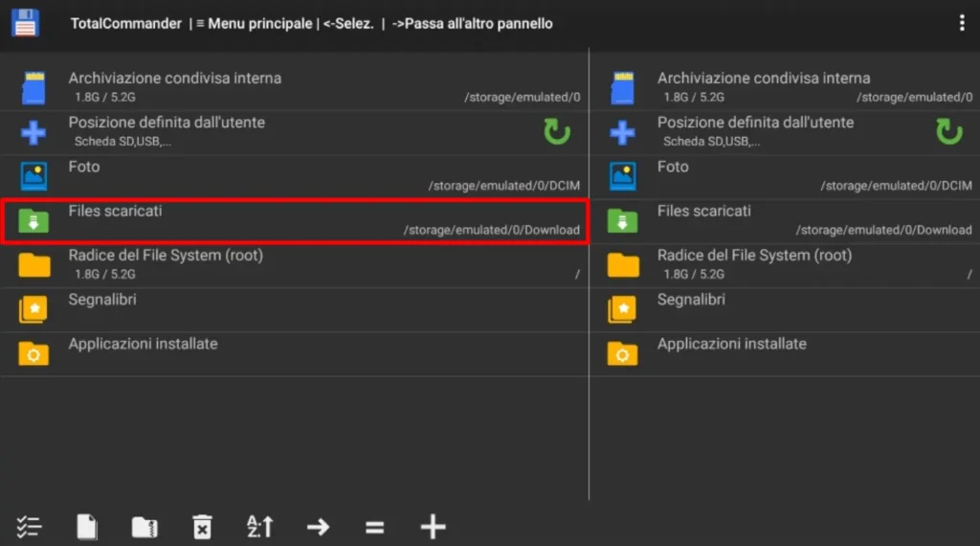Open the three-dot overflow menu

[x=961, y=23]
